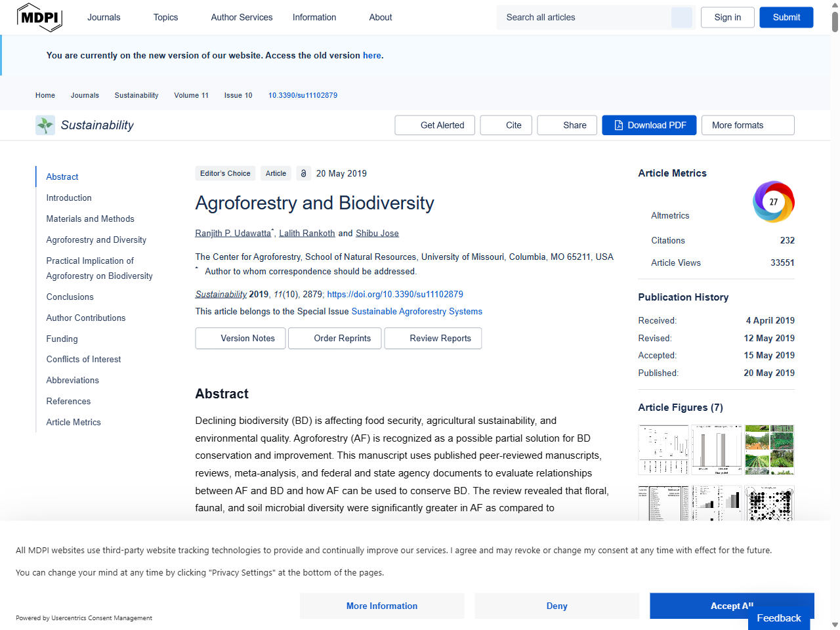The width and height of the screenshot is (840, 630).
Task: Deny the cookie consent
Action: click(x=556, y=606)
